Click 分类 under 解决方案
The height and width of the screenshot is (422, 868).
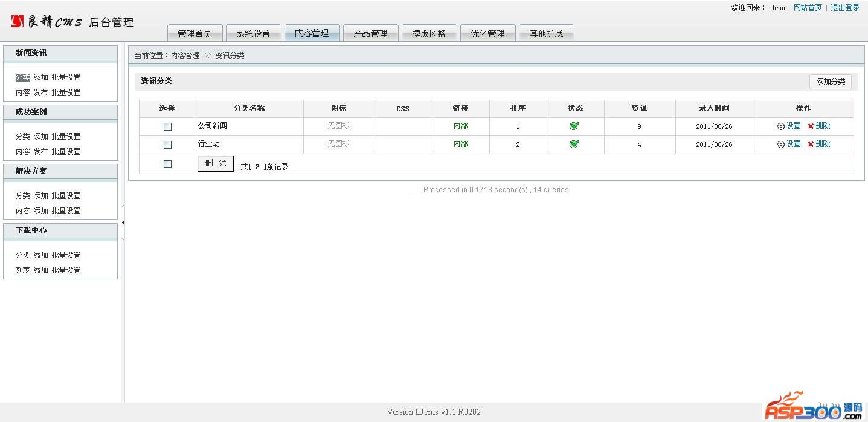coord(22,196)
